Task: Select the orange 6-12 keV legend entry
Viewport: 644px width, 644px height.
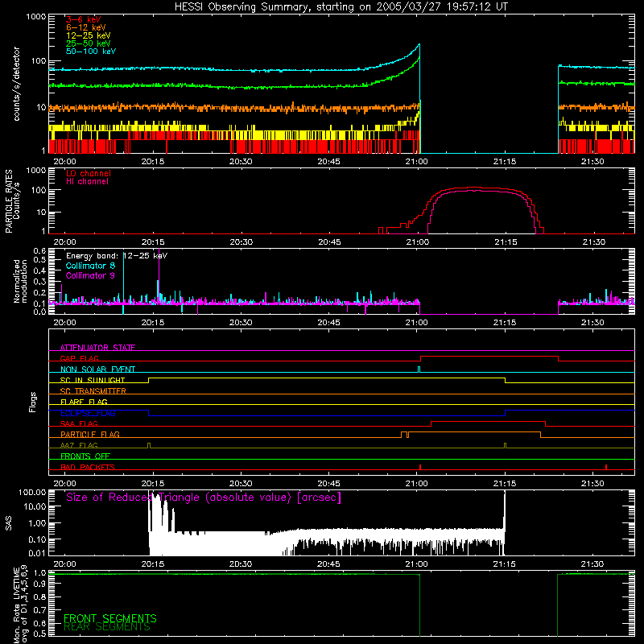Action: click(x=86, y=27)
